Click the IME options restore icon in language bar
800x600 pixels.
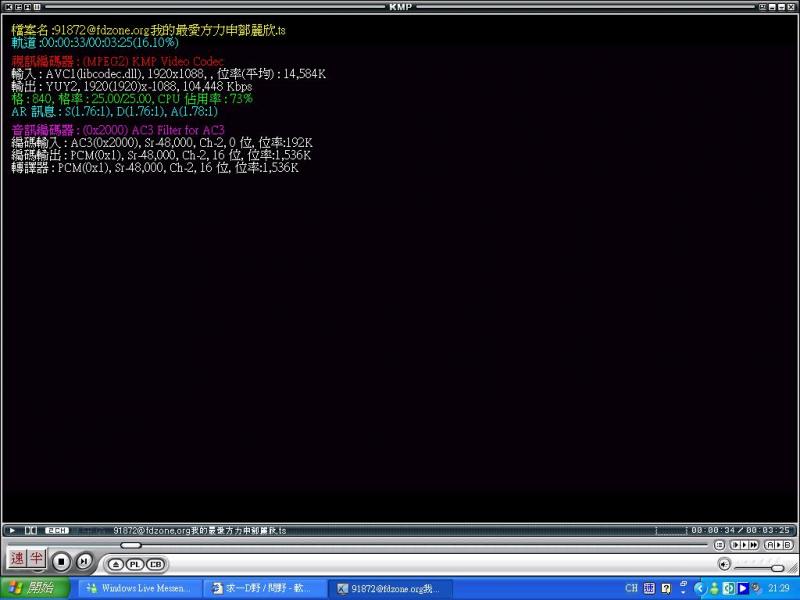tap(684, 583)
